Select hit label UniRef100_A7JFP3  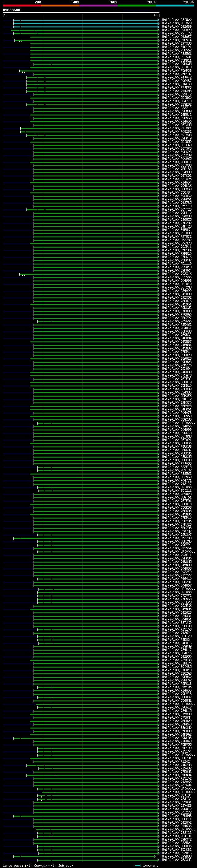pos(177,88)
